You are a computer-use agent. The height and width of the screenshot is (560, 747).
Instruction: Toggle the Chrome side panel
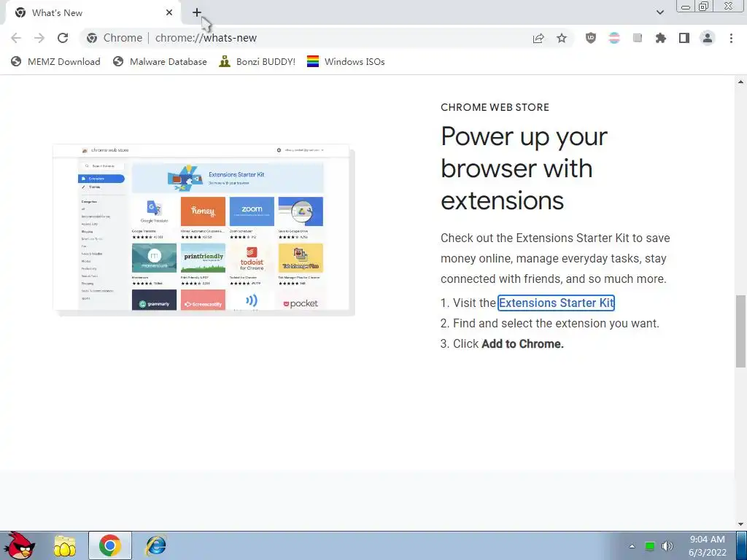[x=684, y=38]
